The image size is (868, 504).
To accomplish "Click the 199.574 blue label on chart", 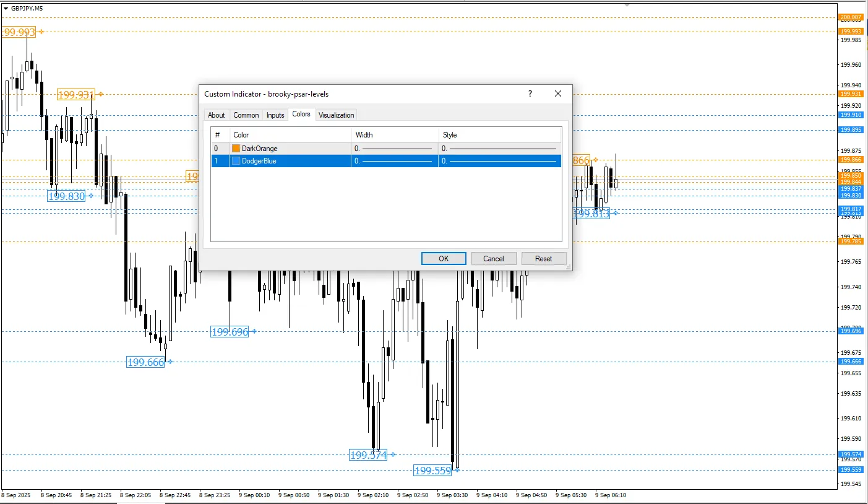I will pos(368,455).
